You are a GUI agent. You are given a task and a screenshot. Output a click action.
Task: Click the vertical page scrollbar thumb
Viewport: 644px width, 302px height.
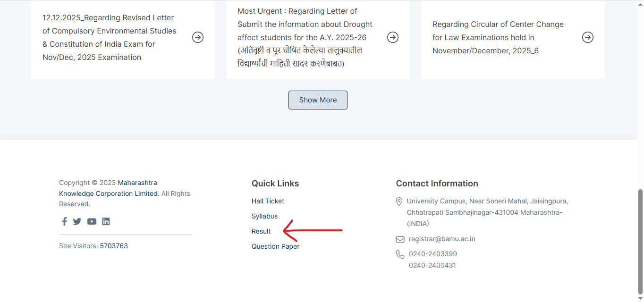[x=640, y=241]
